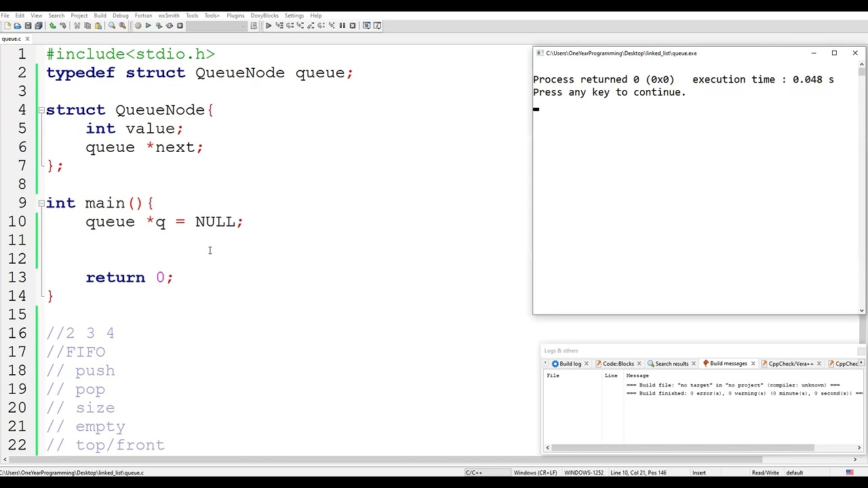The height and width of the screenshot is (488, 868).
Task: Click the Debug/Continue arrow icon
Action: pos(269,26)
